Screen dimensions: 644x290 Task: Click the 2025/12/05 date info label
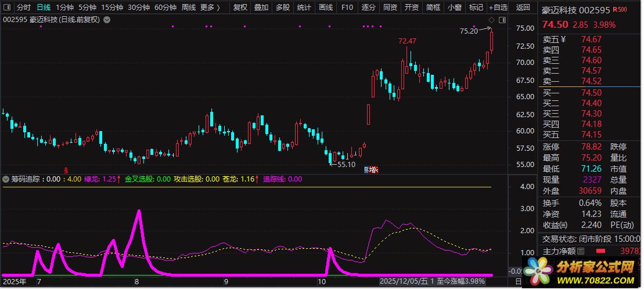point(433,281)
